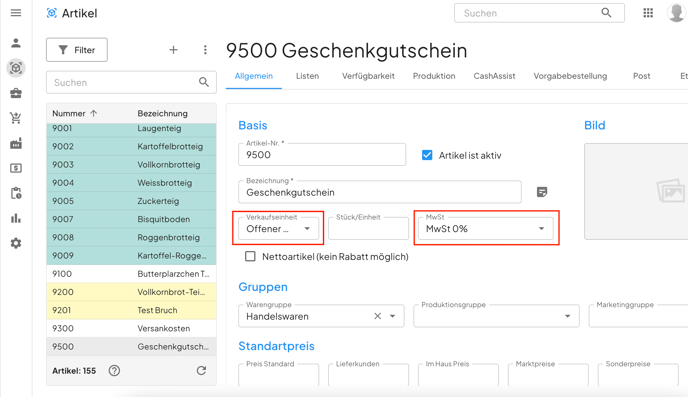Switch to the Produktion tab

pos(434,76)
